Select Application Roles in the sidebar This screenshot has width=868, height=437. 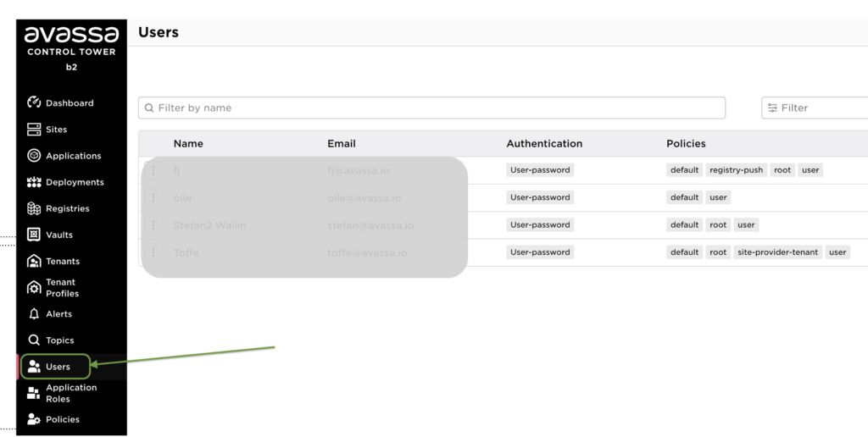pos(70,393)
